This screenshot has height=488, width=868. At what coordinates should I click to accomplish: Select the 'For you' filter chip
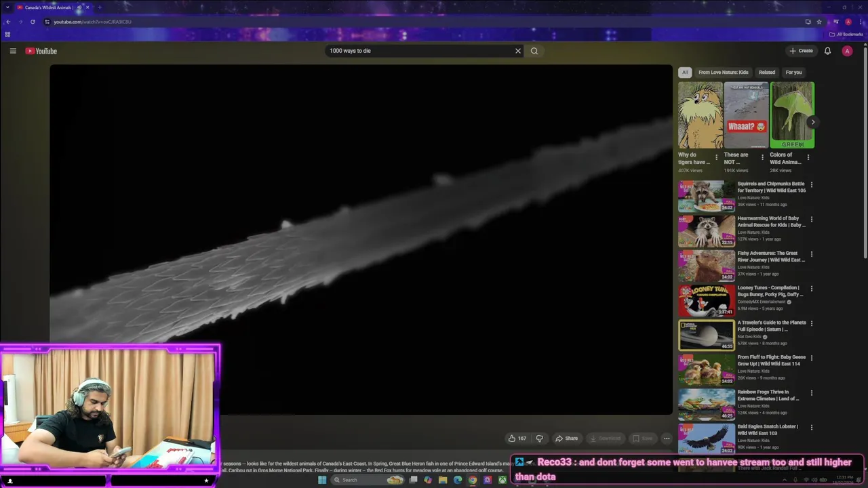click(x=793, y=73)
